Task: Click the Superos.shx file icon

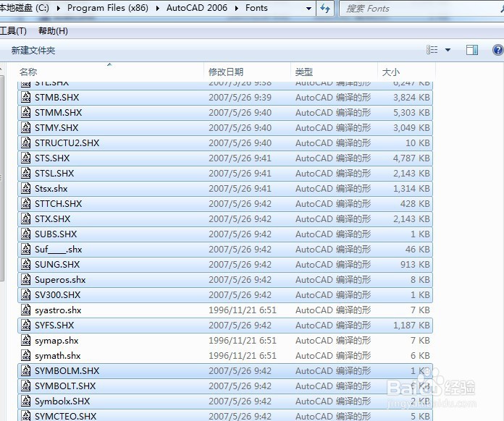Action: [x=26, y=280]
